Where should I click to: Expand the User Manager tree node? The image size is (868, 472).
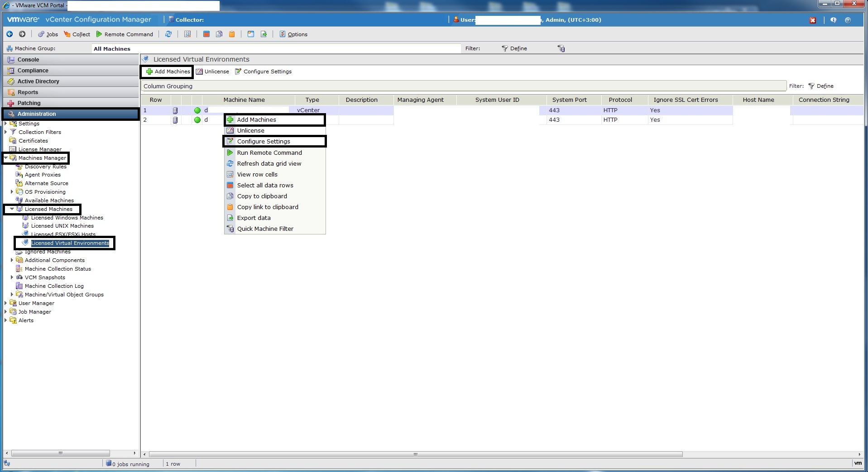[x=6, y=303]
